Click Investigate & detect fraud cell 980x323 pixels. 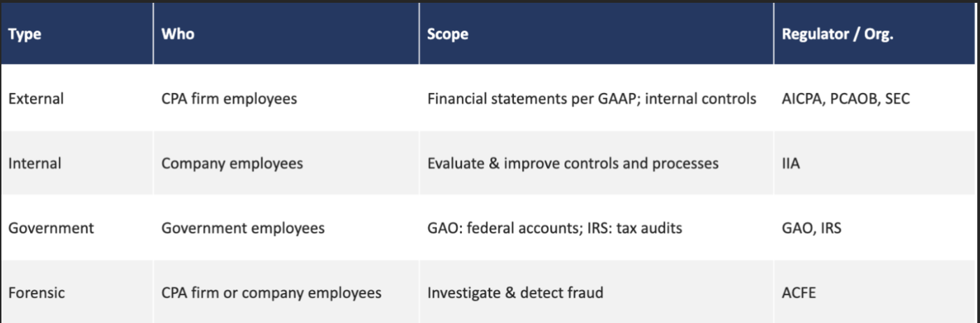pyautogui.click(x=515, y=293)
